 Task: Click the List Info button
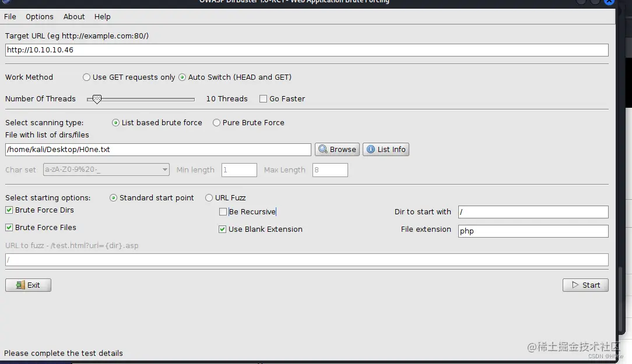(386, 149)
